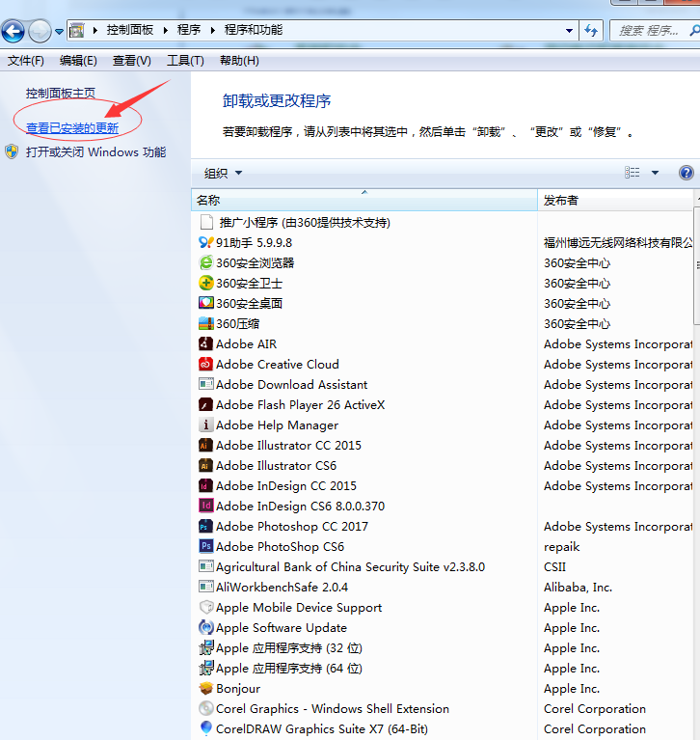Click the 控制面板 breadcrumb
This screenshot has width=700, height=740.
coord(130,30)
